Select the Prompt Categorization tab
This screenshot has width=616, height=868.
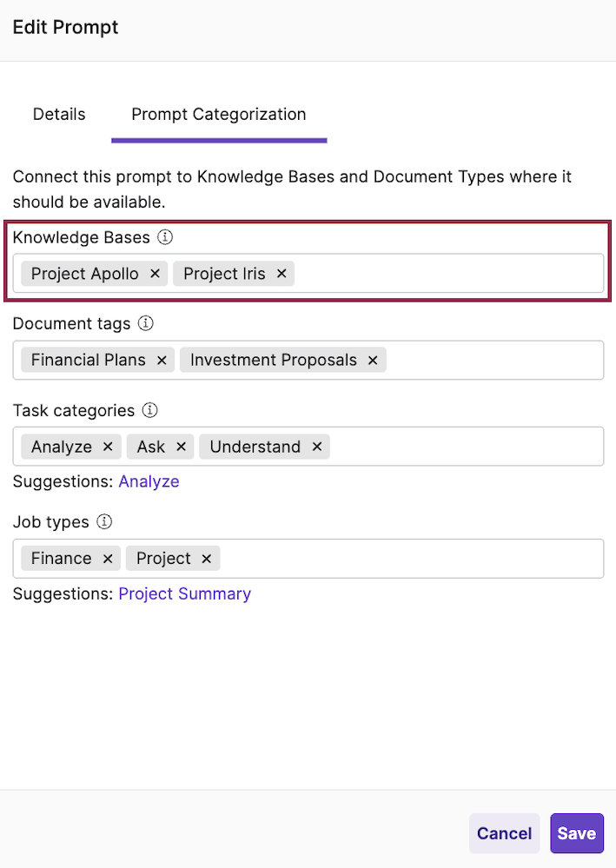point(218,115)
